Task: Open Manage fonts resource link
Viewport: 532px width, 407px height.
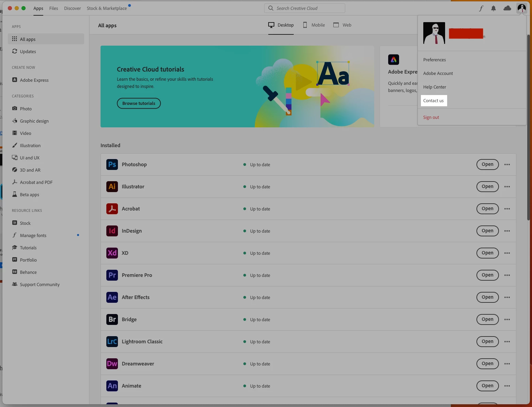Action: 46,235
